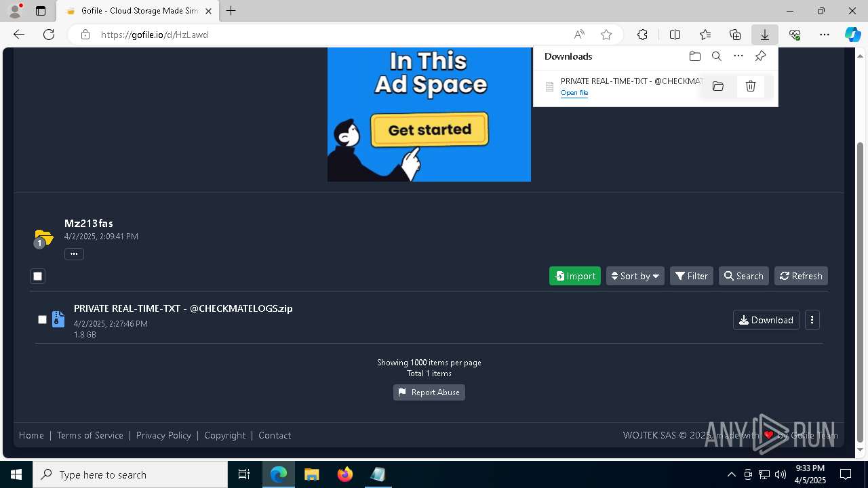Open Terms of Service link

tap(90, 435)
